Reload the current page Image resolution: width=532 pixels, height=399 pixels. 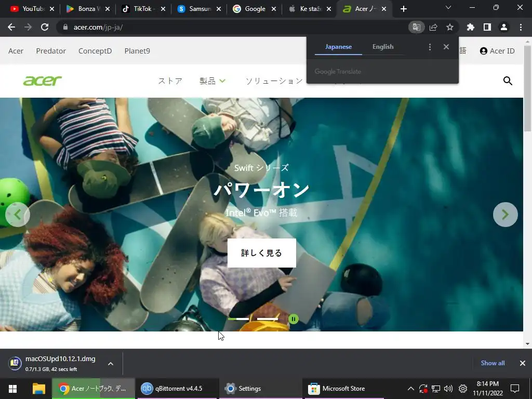(45, 27)
